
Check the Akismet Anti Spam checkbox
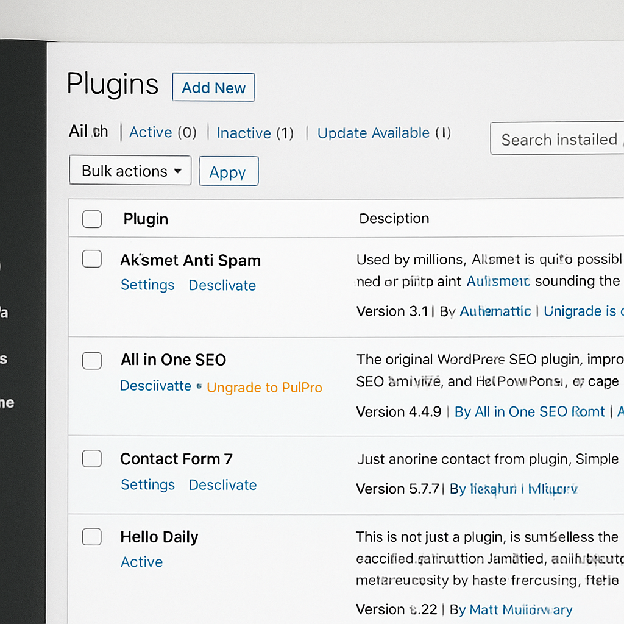[x=92, y=259]
